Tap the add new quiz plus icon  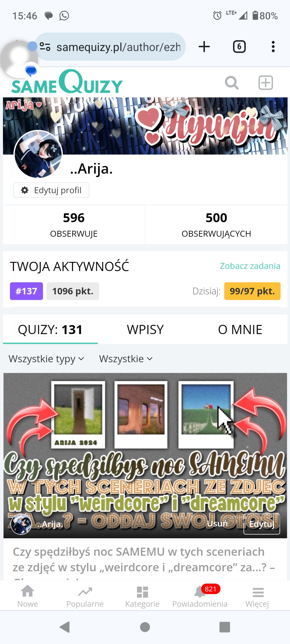[266, 83]
